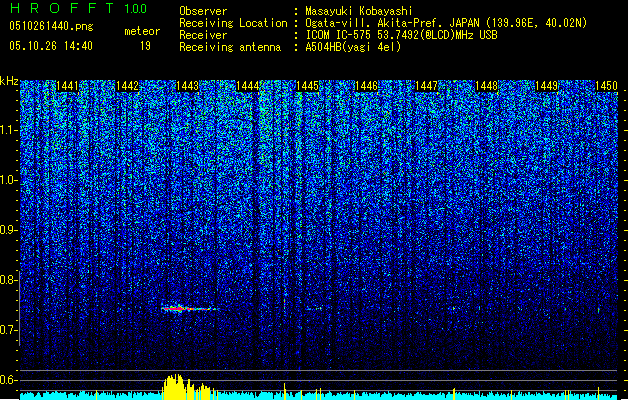The height and width of the screenshot is (400, 629).
Task: Click the HROFFT title text
Action: 63,8
